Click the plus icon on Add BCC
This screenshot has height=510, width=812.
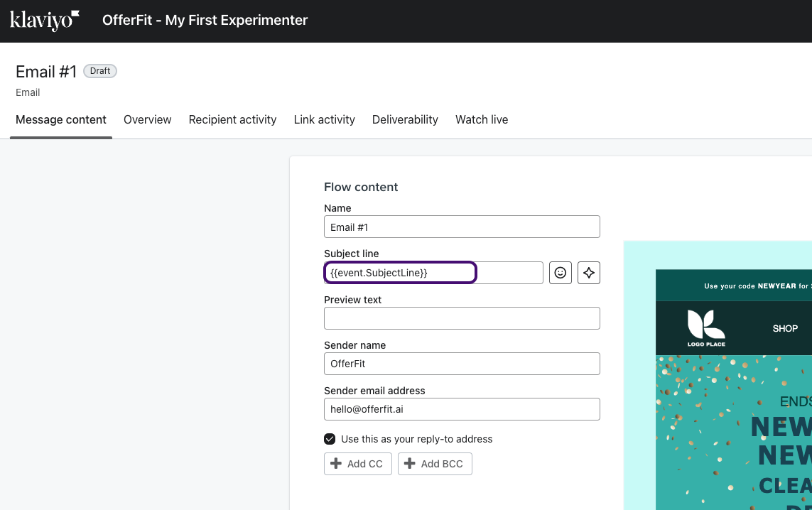(410, 463)
